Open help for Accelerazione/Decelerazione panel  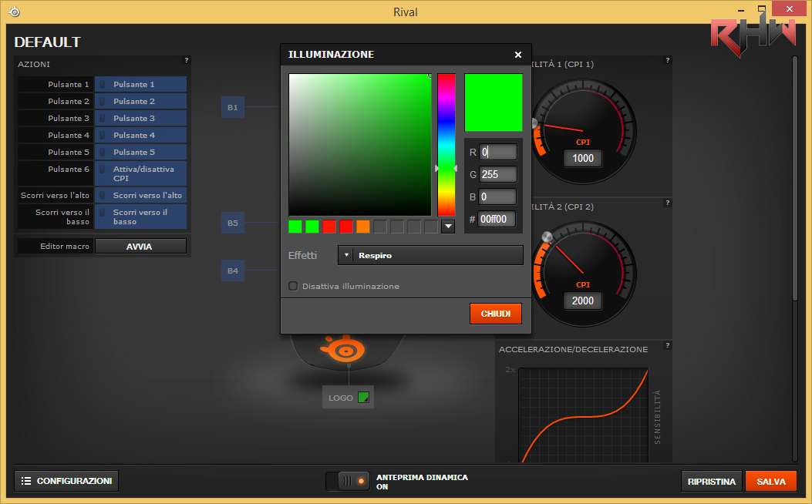pos(668,346)
